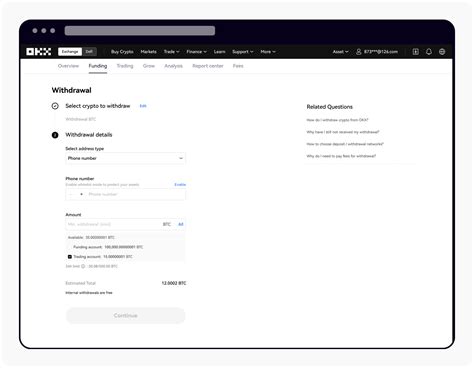Click the Enable whitelist link
The height and width of the screenshot is (368, 474).
(180, 185)
